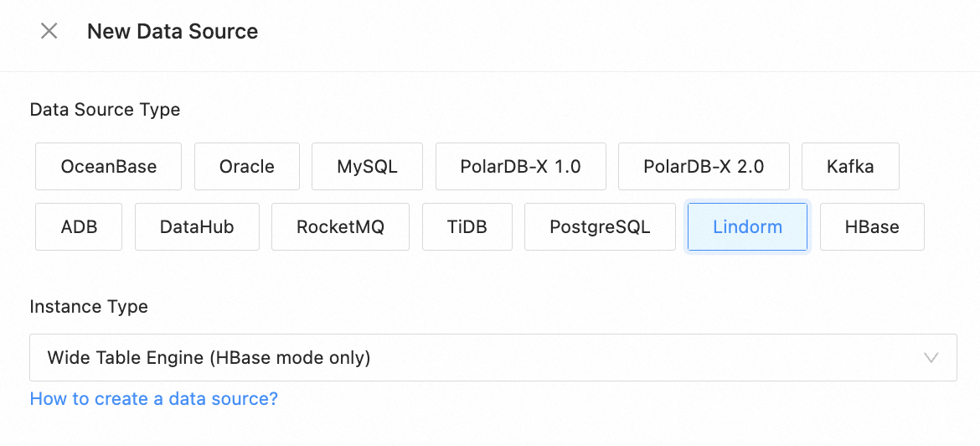Select HBase data source type
980x446 pixels.
[872, 227]
